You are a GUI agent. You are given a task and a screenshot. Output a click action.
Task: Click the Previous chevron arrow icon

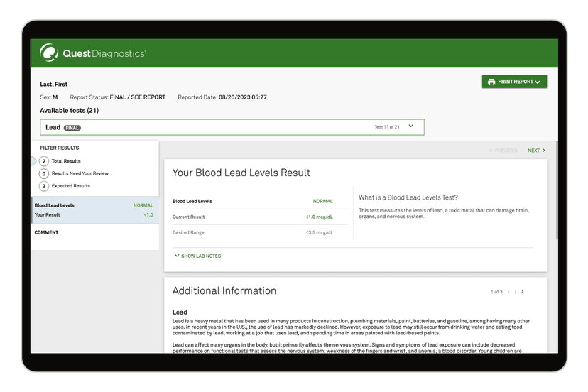click(x=491, y=151)
